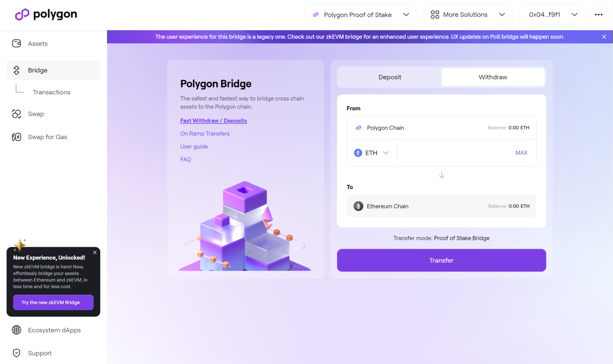Click the Transfer button

tap(441, 260)
